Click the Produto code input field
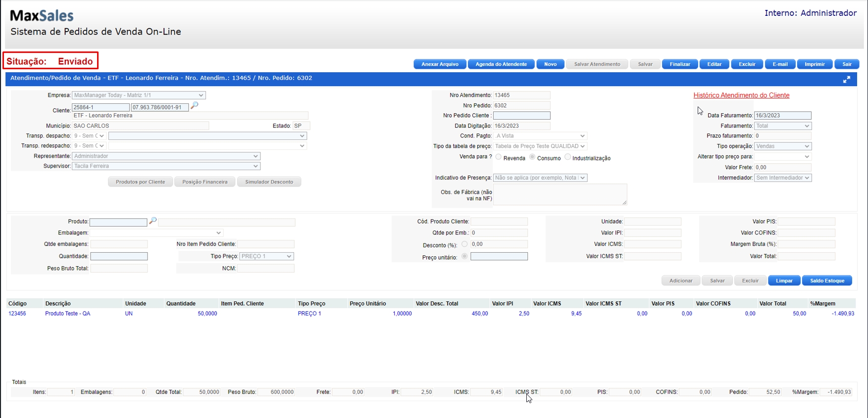 (118, 222)
